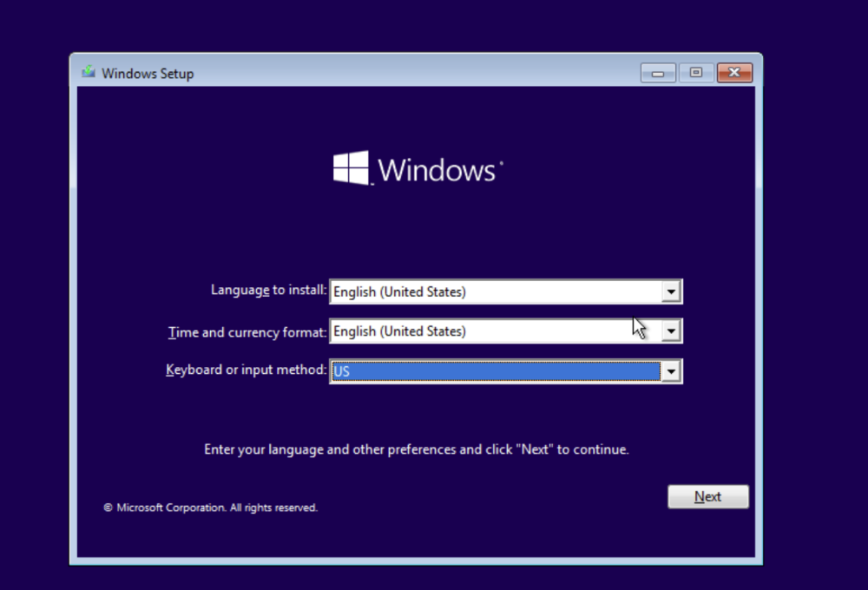
Task: Click the 'Enter your language and other preferences' instruction text
Action: (x=417, y=449)
